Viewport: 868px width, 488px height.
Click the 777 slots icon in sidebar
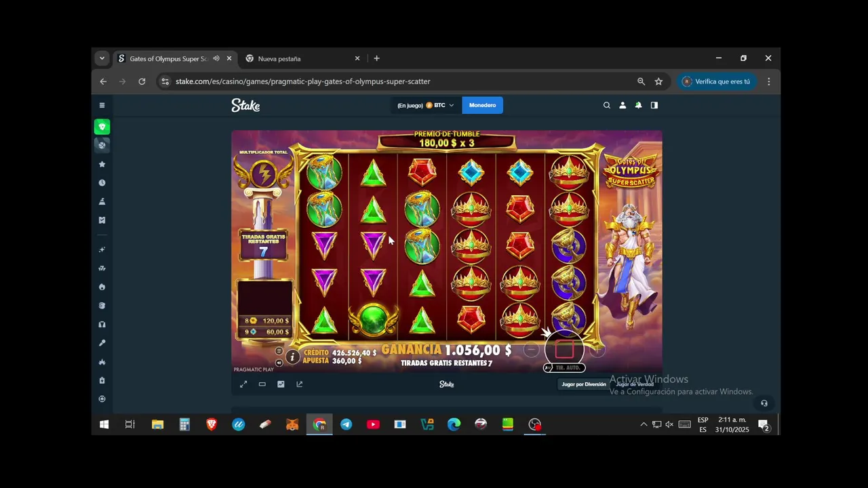tap(102, 268)
